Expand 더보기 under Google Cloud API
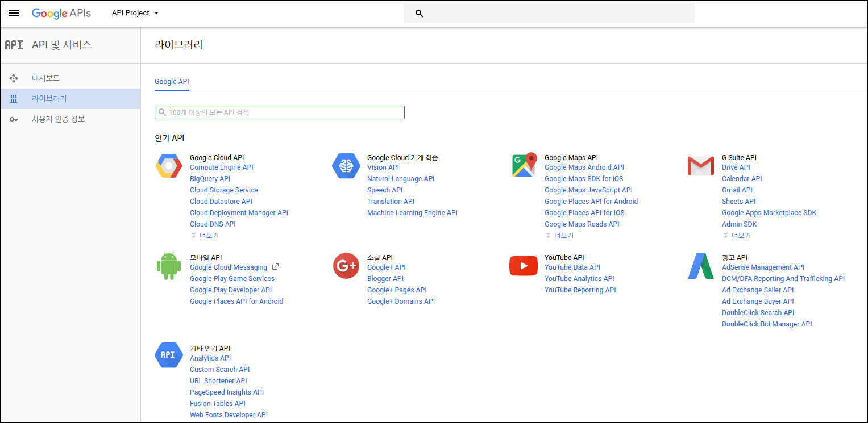868x423 pixels. (205, 236)
